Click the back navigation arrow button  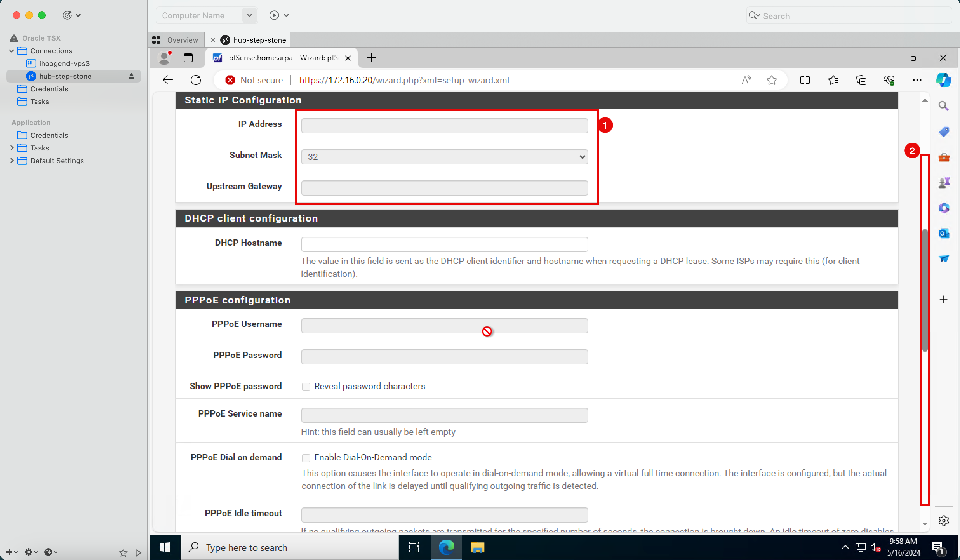[168, 79]
